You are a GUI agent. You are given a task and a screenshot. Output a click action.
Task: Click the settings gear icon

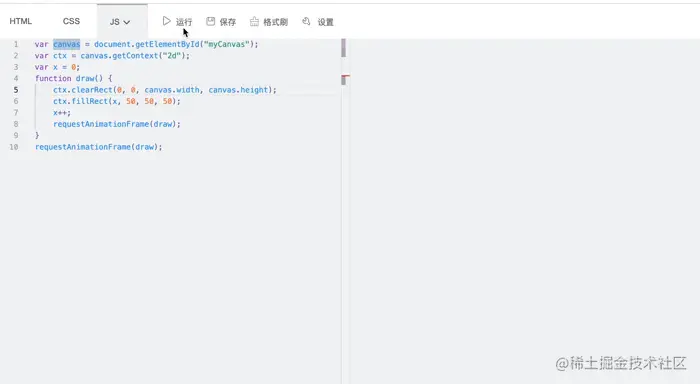(306, 21)
